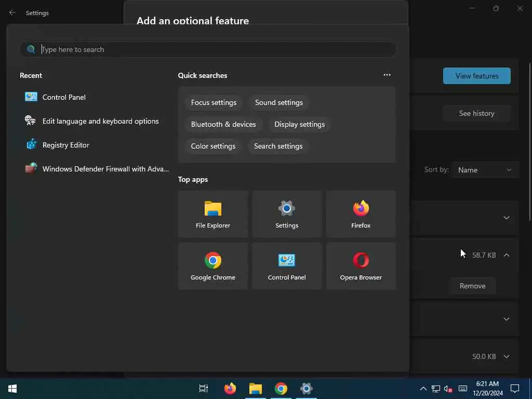This screenshot has height=399, width=532.
Task: Launch Firefox tile in Top apps
Action: 361,214
